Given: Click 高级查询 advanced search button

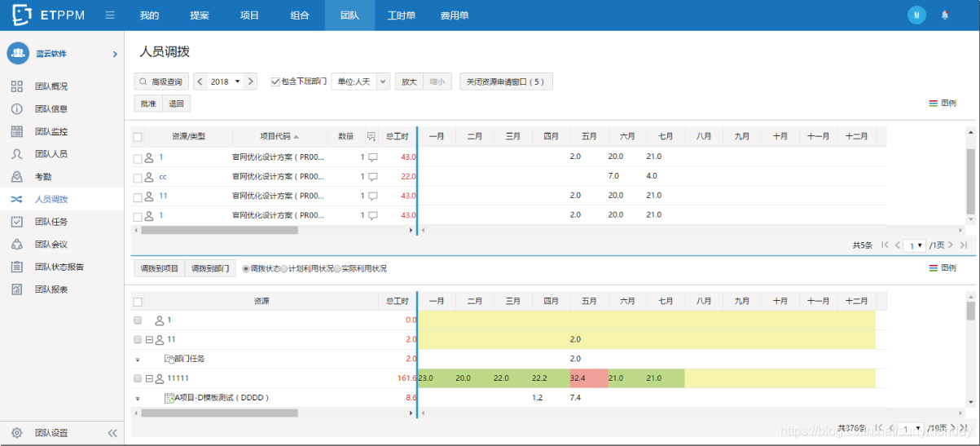Looking at the screenshot, I should coord(161,82).
